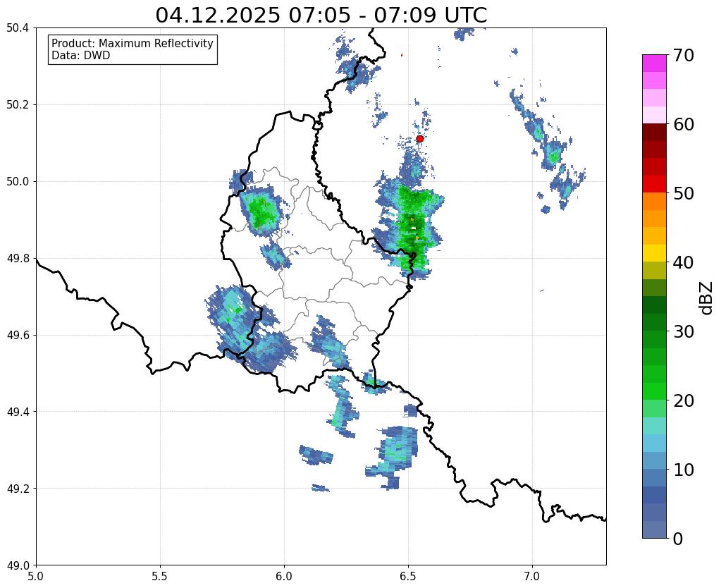Click the latitude axis label 49.4
The width and height of the screenshot is (721, 588).
point(18,412)
